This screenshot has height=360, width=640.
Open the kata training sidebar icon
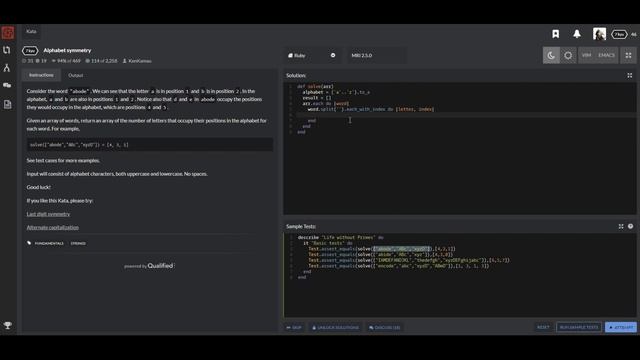tap(7, 50)
